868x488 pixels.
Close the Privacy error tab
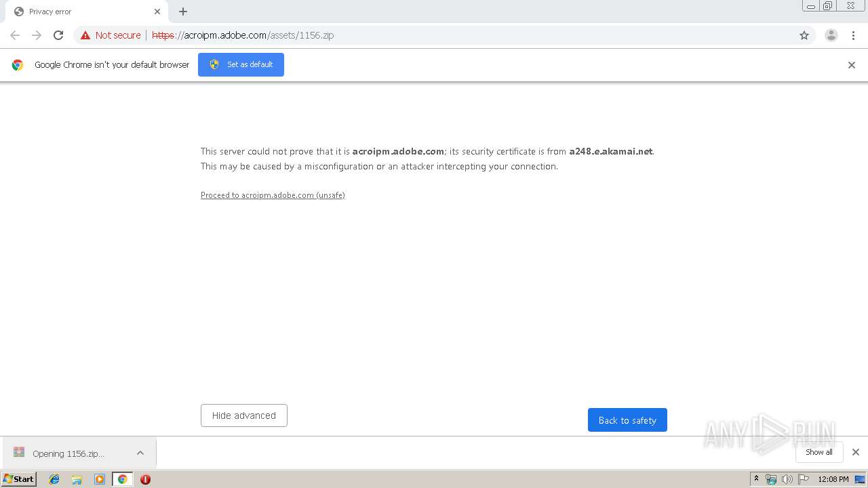157,12
